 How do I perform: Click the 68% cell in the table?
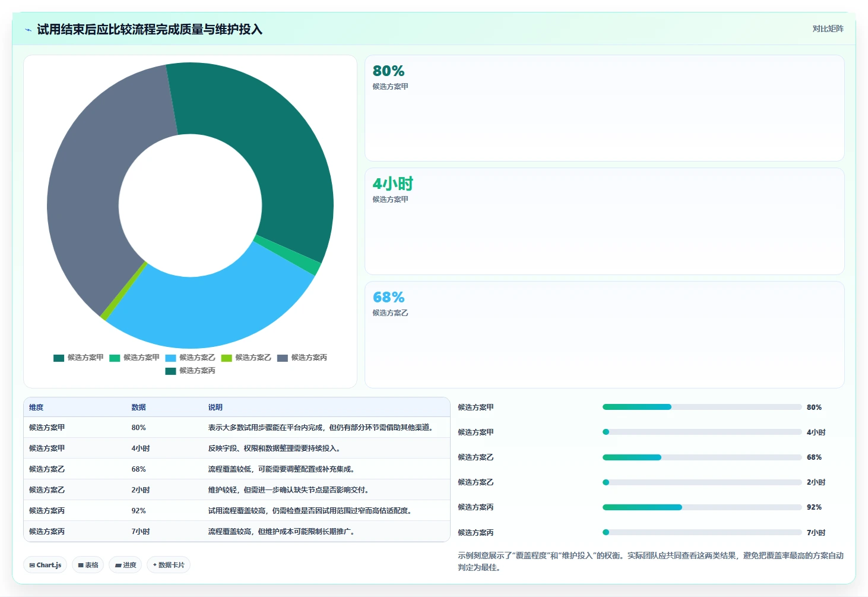click(138, 469)
